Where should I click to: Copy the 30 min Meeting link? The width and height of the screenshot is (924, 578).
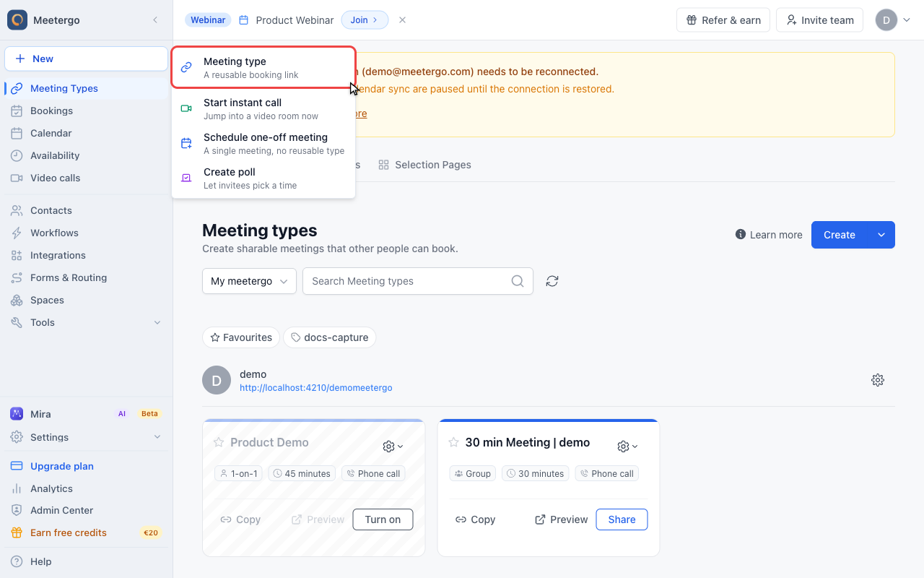[x=475, y=519]
